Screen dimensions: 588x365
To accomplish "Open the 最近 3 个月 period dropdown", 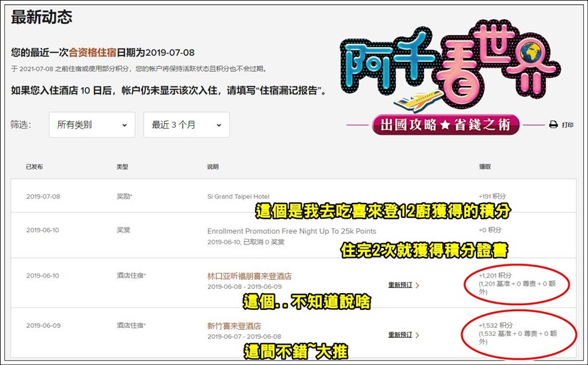I will (186, 125).
